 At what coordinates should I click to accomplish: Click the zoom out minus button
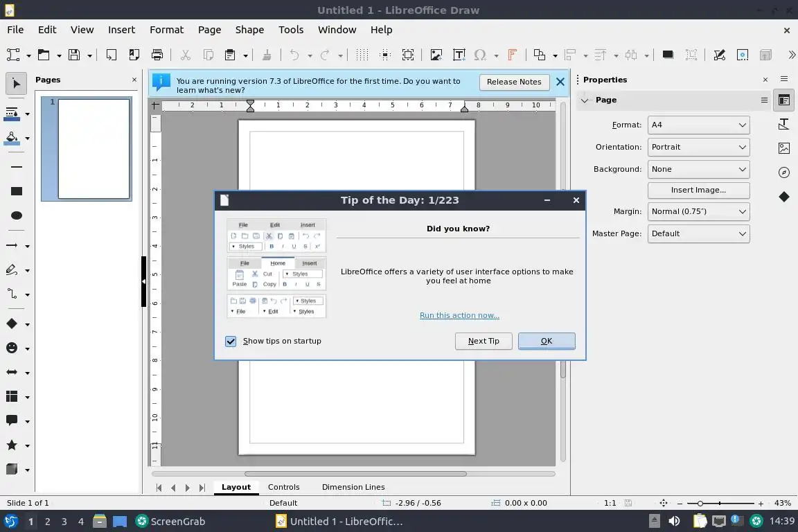click(x=680, y=503)
